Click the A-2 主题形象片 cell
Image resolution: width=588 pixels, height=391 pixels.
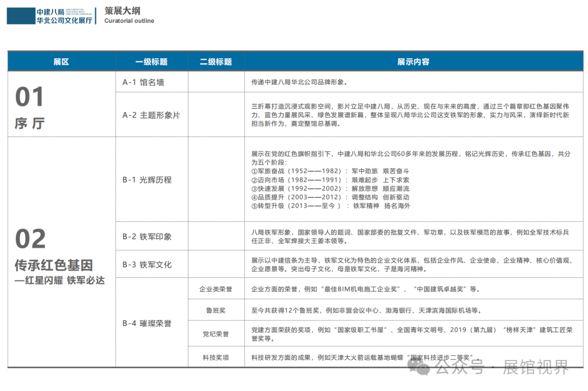pos(151,115)
